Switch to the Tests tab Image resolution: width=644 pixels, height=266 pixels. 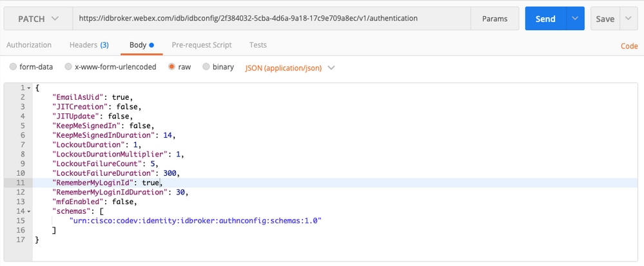click(258, 45)
